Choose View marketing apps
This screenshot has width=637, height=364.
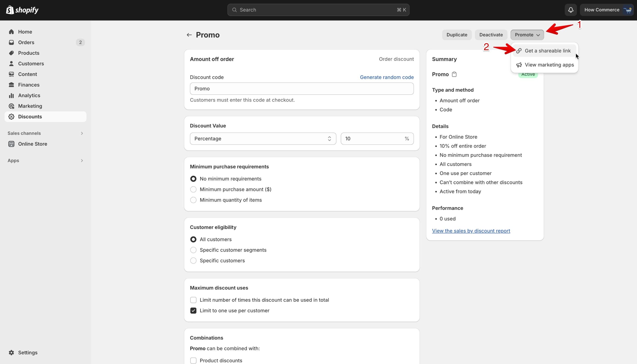tap(544, 65)
